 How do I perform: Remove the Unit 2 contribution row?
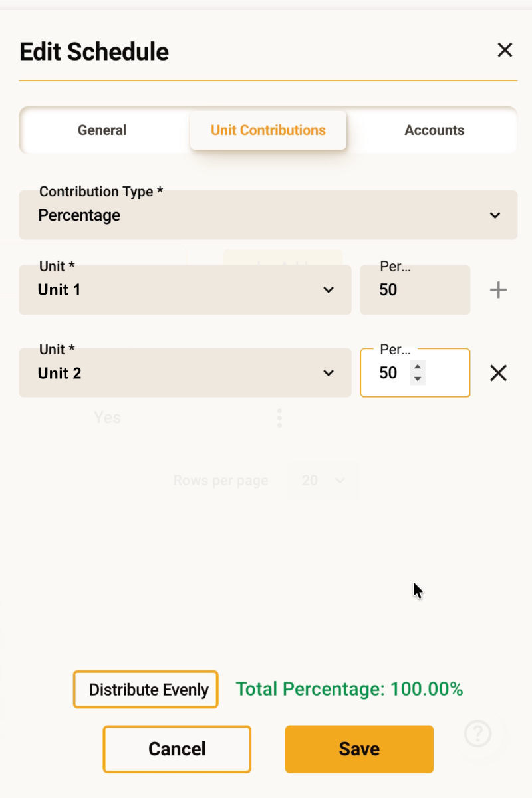(498, 374)
